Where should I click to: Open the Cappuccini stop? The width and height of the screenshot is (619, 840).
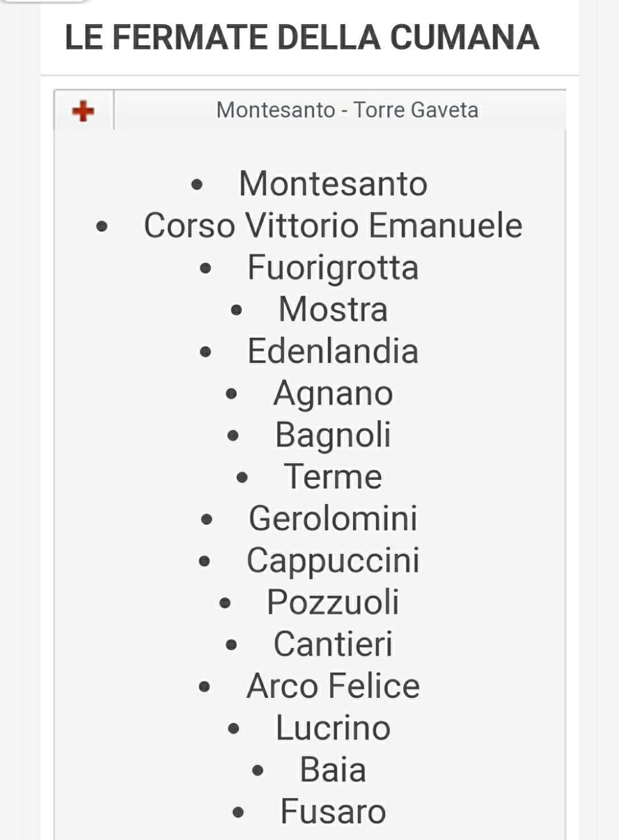point(333,561)
